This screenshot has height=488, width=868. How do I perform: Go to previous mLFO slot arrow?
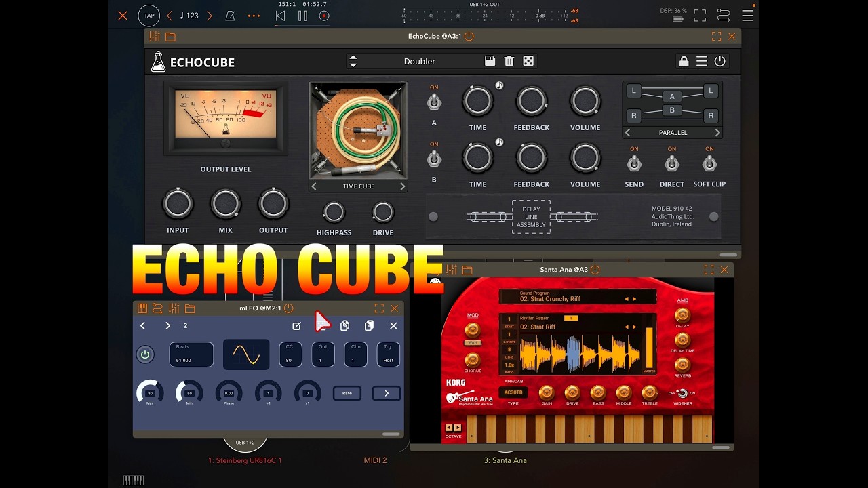[x=143, y=326]
